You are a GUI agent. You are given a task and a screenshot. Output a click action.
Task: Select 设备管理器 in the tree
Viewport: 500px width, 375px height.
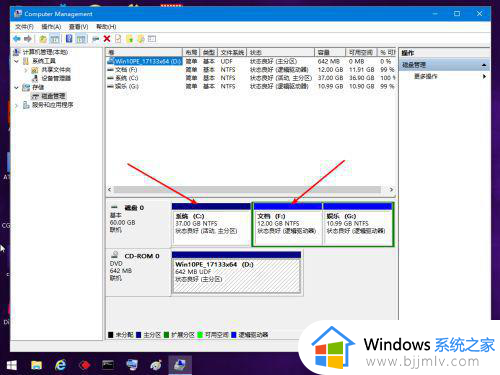[x=56, y=79]
